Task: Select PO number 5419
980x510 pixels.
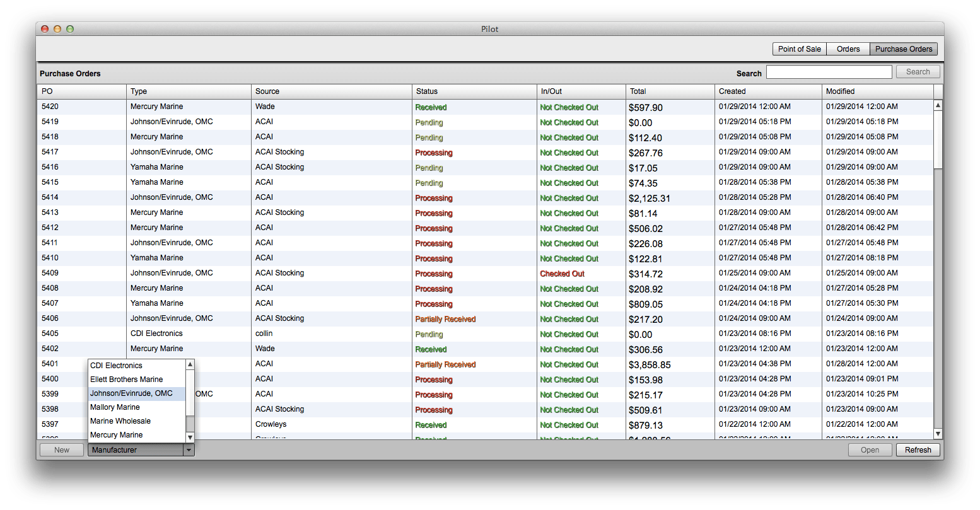Action: click(50, 122)
